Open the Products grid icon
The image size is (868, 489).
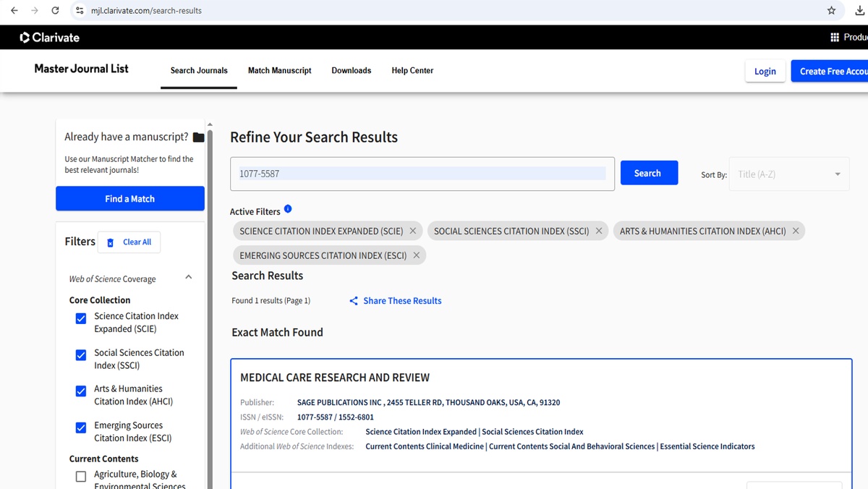tap(835, 37)
